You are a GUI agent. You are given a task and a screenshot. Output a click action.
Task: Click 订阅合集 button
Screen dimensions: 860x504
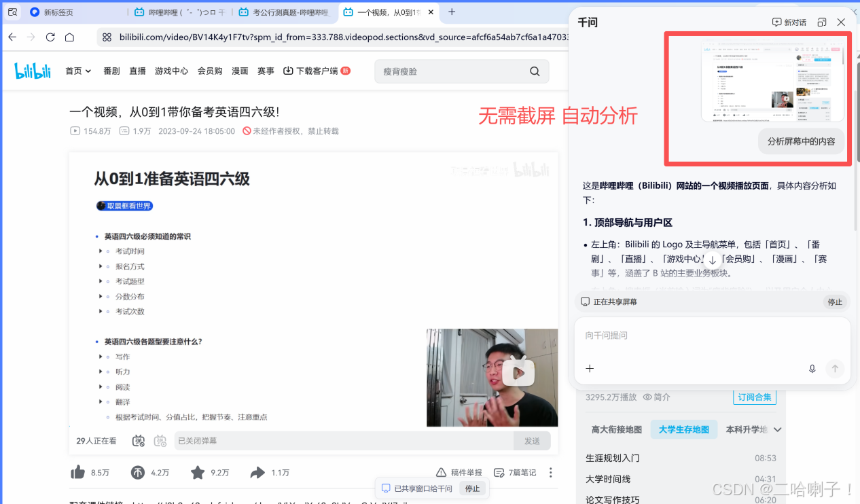coord(755,397)
